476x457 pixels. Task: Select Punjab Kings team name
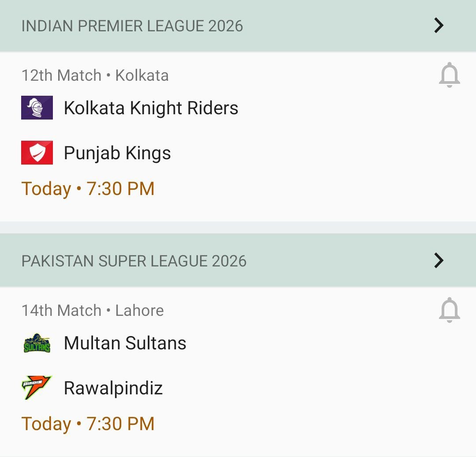tap(117, 153)
